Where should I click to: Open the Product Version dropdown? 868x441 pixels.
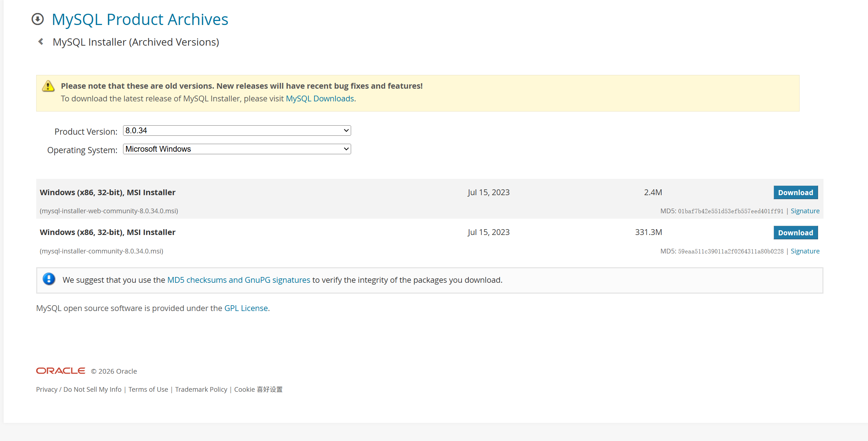(237, 131)
